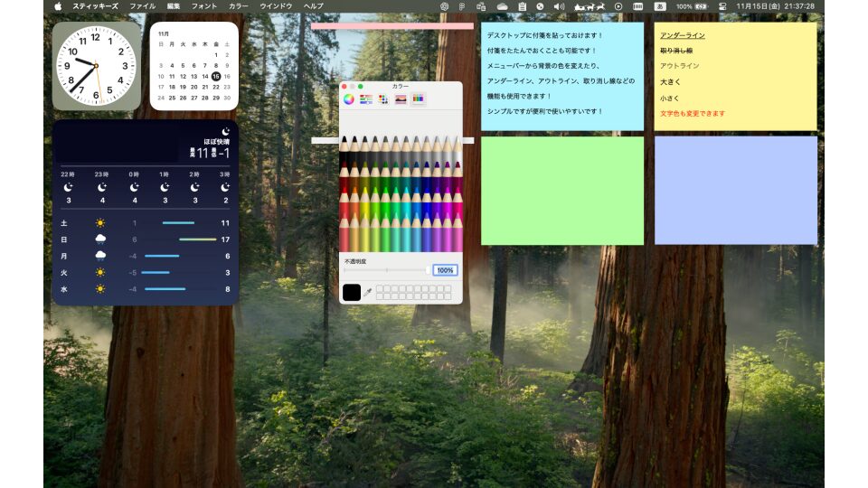Image resolution: width=868 pixels, height=488 pixels.
Task: Select the pencils color picker tab
Action: click(418, 99)
